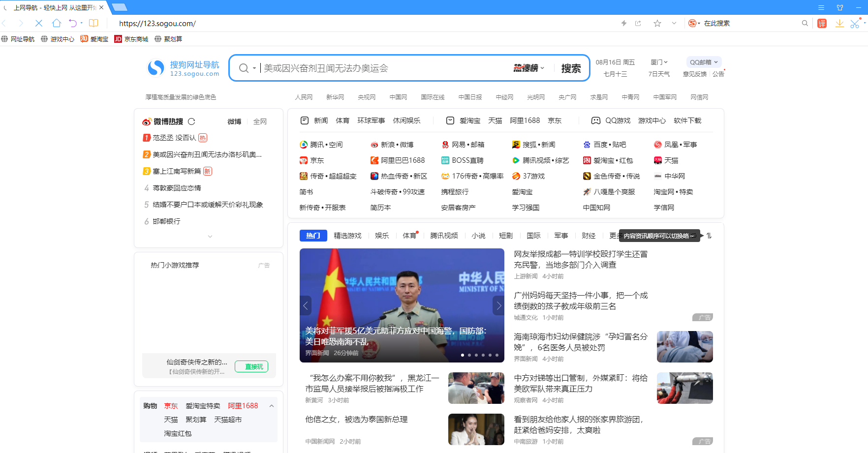The width and height of the screenshot is (868, 453).
Task: Open the 爱淘宝 bookmark
Action: tap(94, 39)
